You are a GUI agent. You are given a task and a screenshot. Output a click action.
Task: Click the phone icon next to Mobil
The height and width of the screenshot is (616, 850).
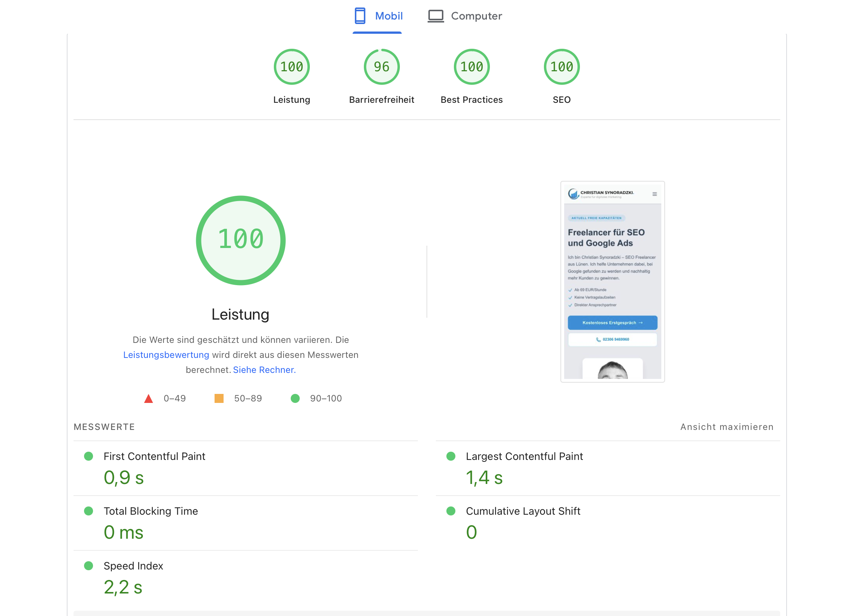pos(360,16)
